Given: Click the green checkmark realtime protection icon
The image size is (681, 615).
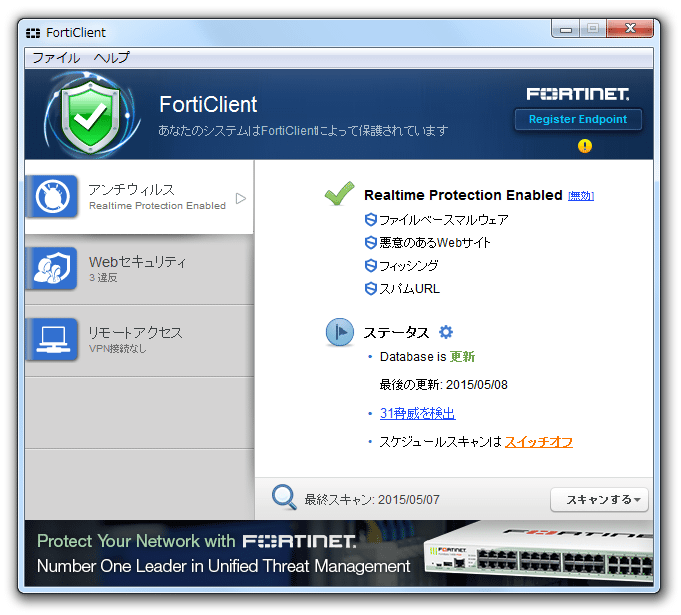Looking at the screenshot, I should [x=340, y=193].
